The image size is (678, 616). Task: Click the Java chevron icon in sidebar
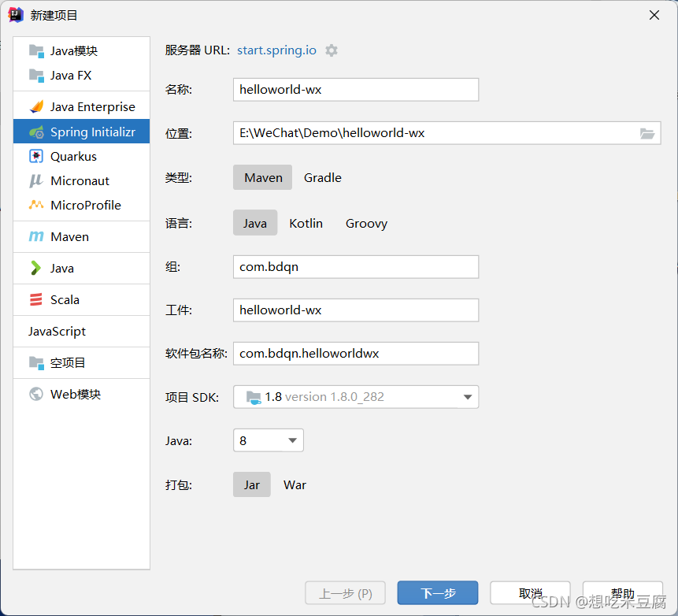click(x=36, y=268)
